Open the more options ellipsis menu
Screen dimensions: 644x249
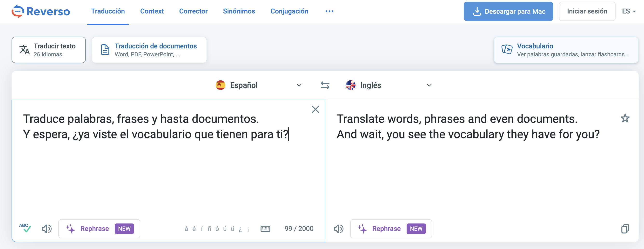tap(329, 11)
